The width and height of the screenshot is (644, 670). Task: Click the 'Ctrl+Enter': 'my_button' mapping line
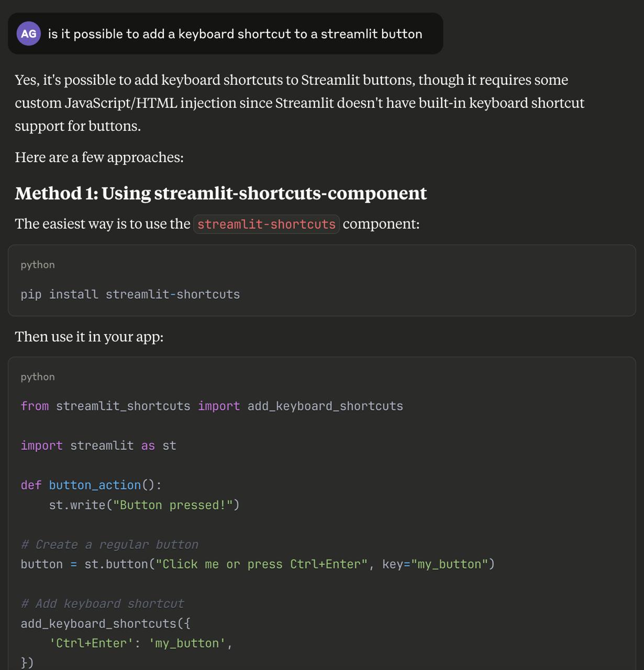pos(140,643)
